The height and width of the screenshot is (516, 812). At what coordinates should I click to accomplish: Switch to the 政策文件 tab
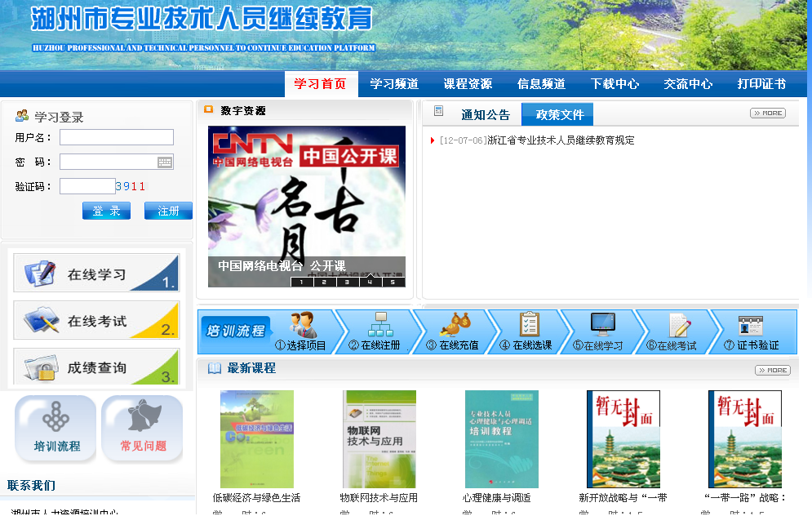pyautogui.click(x=559, y=115)
